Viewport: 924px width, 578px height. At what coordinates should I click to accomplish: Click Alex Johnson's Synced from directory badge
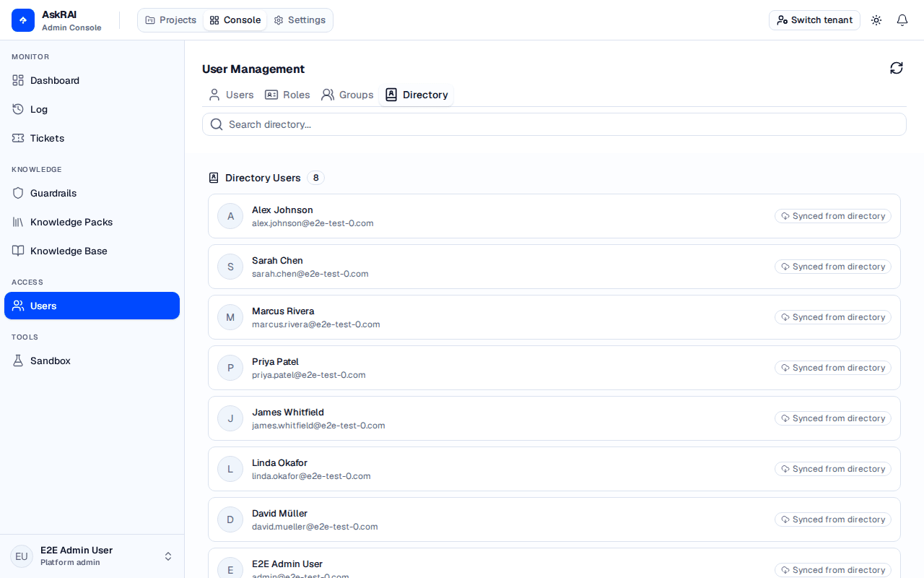pyautogui.click(x=833, y=216)
